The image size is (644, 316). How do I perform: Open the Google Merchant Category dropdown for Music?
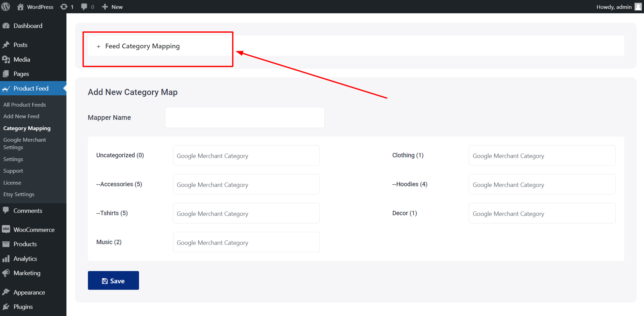click(x=246, y=242)
